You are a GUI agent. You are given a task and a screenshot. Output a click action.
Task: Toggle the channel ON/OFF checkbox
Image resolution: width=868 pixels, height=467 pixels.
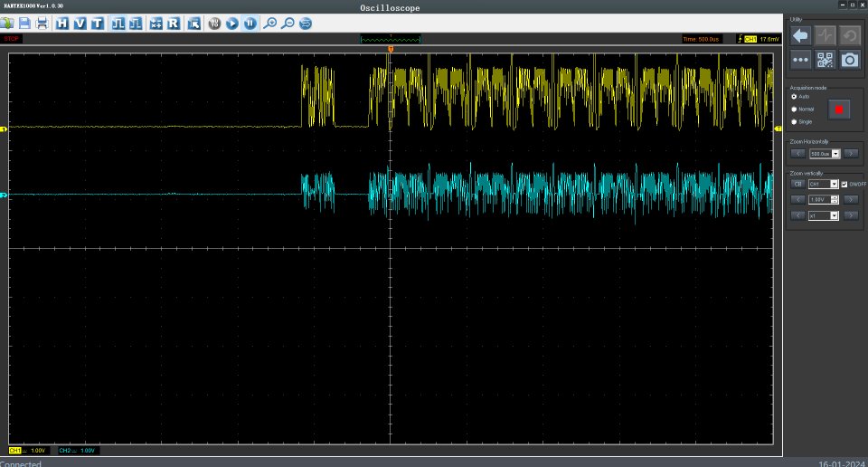844,184
